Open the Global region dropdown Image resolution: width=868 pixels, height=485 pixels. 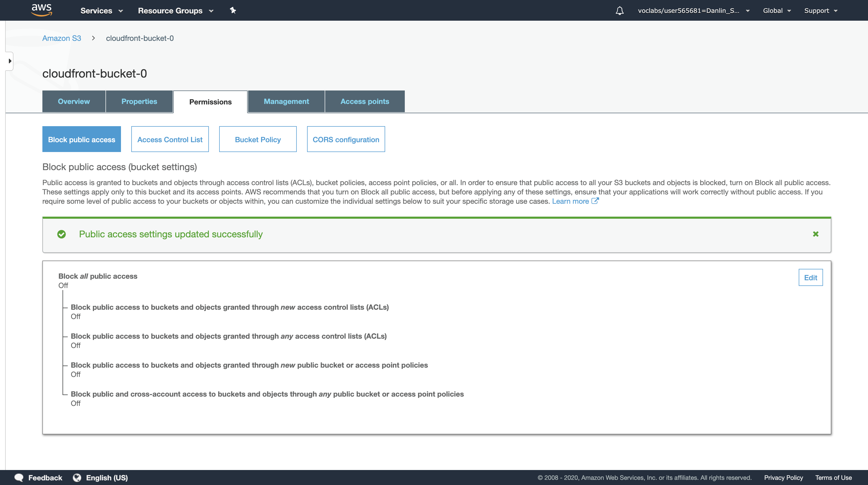[776, 11]
